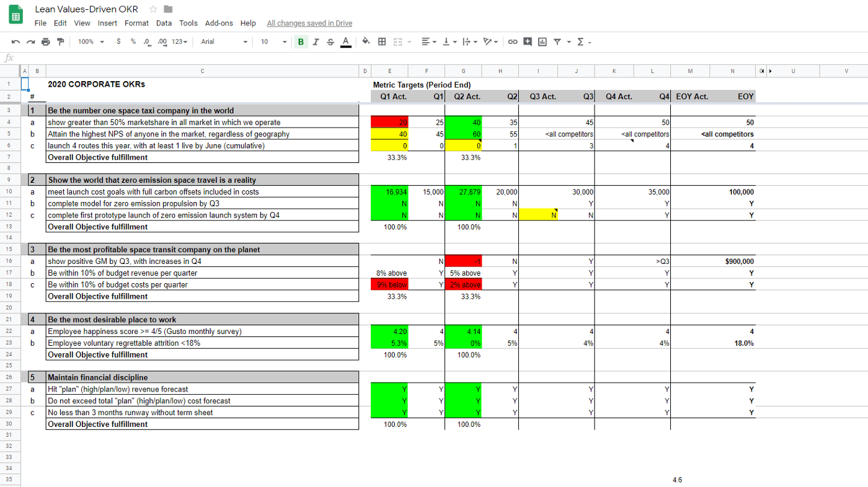Insert a chart from the toolbar
This screenshot has width=868, height=487.
point(542,42)
